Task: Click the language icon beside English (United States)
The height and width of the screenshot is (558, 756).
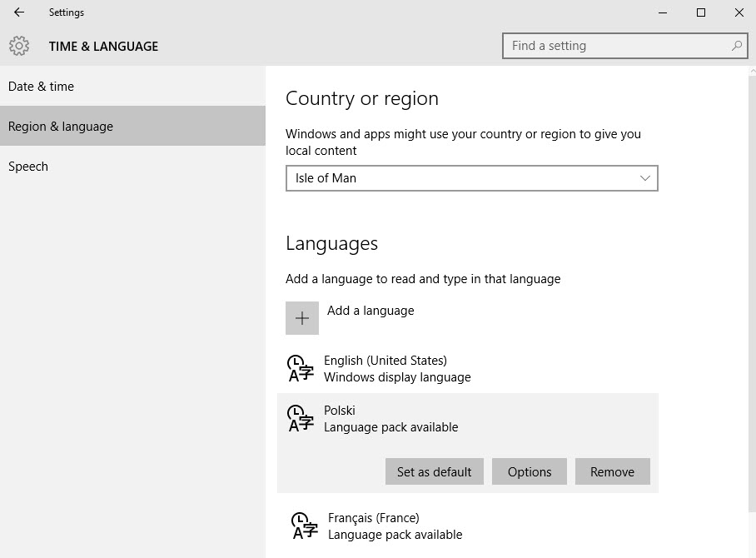Action: pos(300,368)
